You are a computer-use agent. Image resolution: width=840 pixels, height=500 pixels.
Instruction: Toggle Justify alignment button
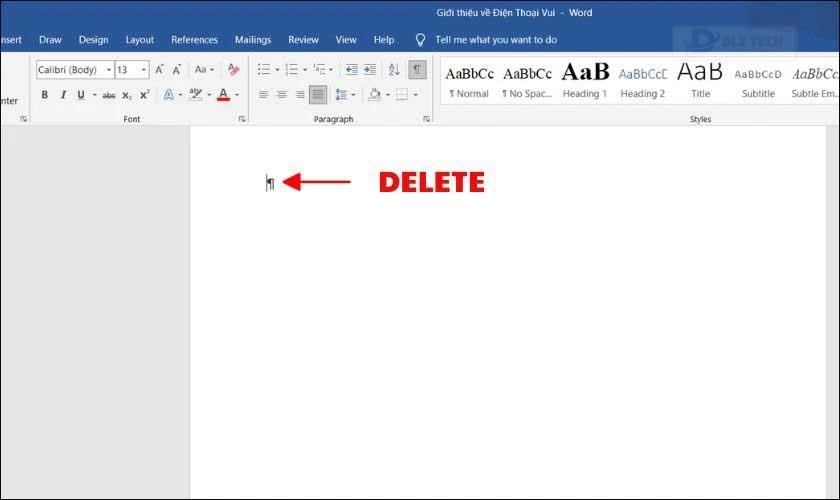pos(318,95)
